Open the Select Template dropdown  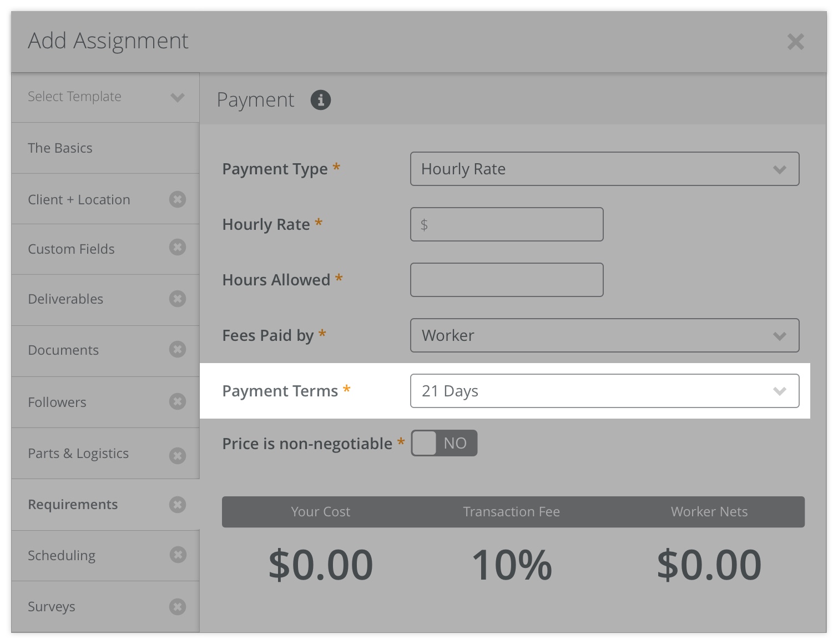click(x=105, y=97)
